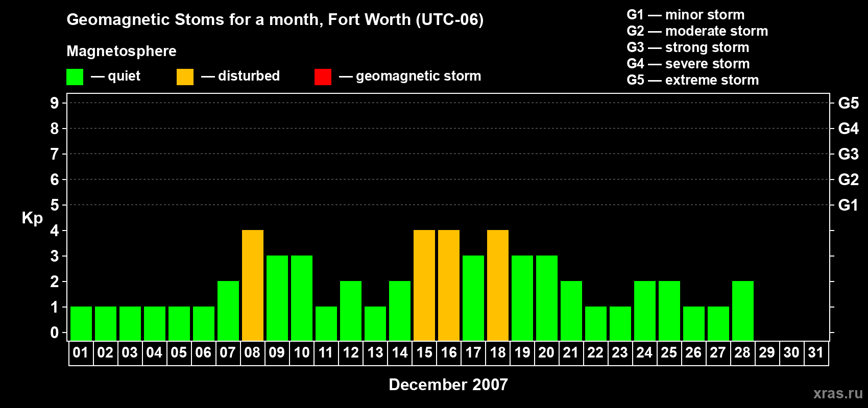The image size is (868, 408).
Task: Click the green bar for day 01
Action: [81, 324]
